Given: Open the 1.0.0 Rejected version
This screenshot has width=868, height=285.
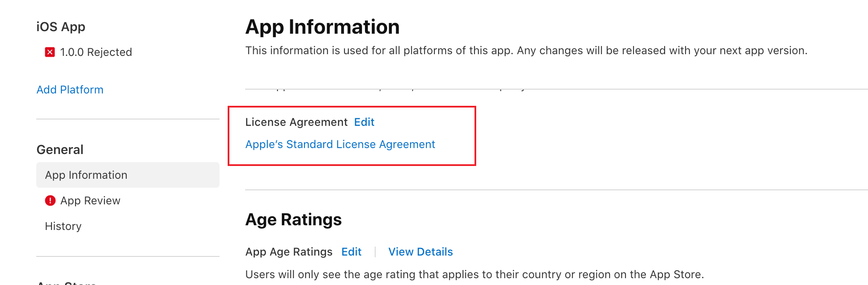Looking at the screenshot, I should 96,52.
